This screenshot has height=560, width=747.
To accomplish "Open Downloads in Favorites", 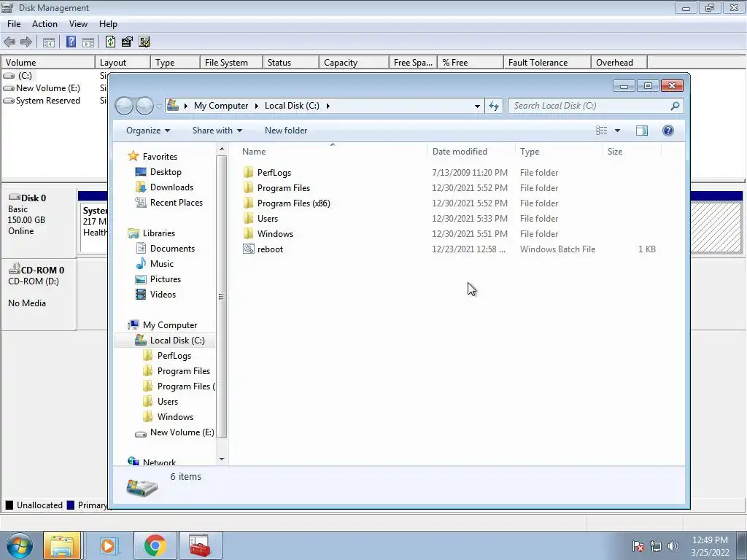I will pyautogui.click(x=171, y=187).
